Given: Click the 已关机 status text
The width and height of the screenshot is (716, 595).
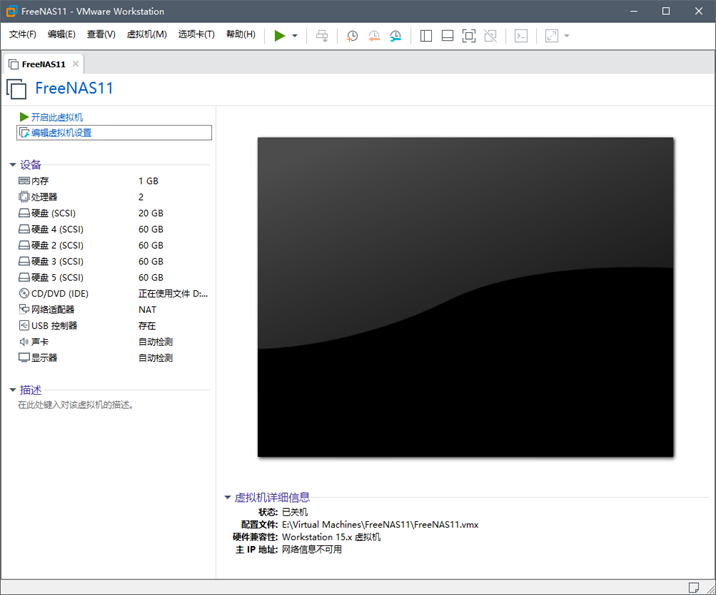Looking at the screenshot, I should coord(295,512).
